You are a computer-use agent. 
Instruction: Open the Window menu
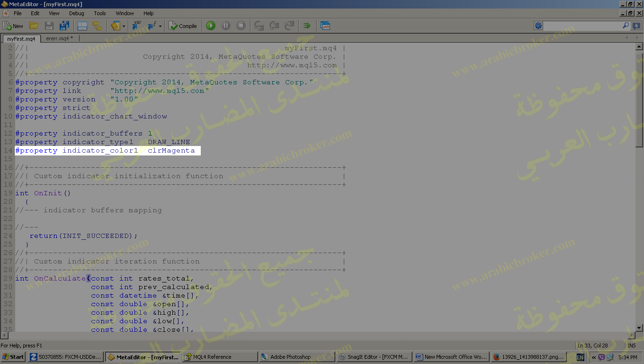(125, 13)
